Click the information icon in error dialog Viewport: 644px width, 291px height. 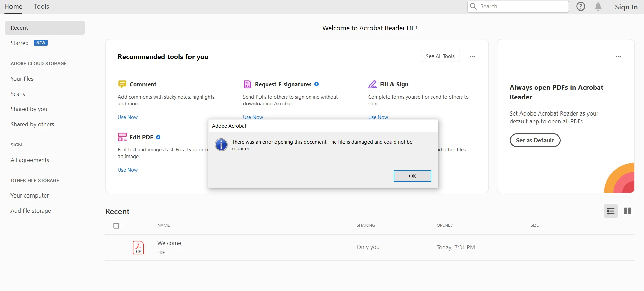[221, 145]
